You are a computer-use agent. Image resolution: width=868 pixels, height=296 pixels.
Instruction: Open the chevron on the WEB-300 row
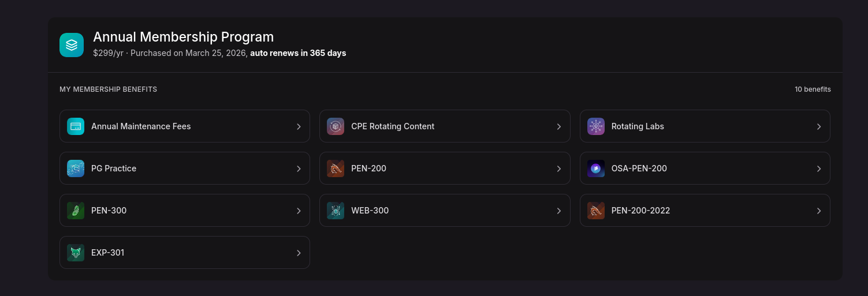[558, 211]
